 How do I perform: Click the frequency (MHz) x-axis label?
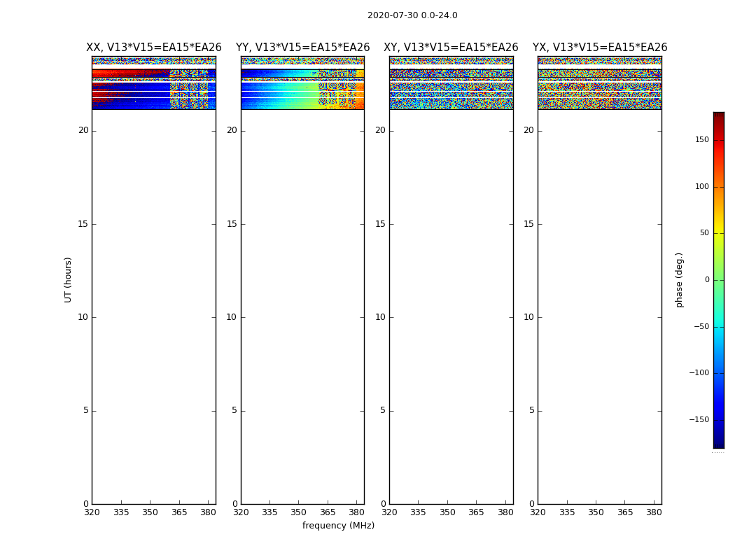338,526
